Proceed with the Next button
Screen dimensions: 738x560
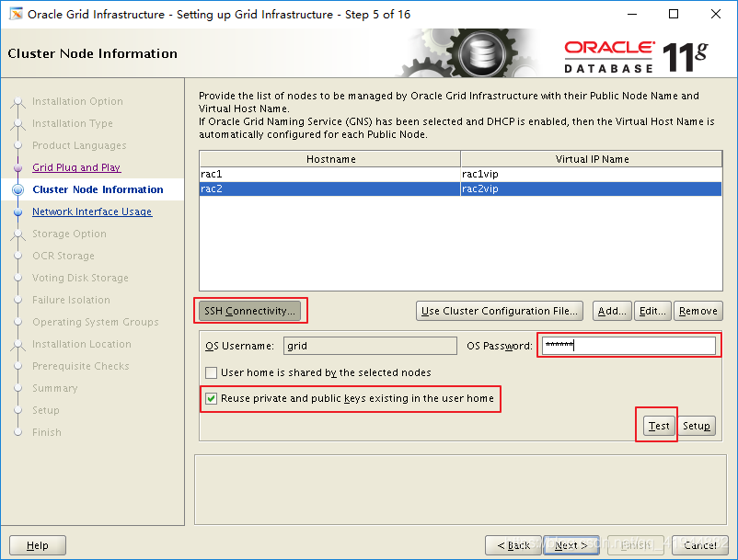pos(571,545)
